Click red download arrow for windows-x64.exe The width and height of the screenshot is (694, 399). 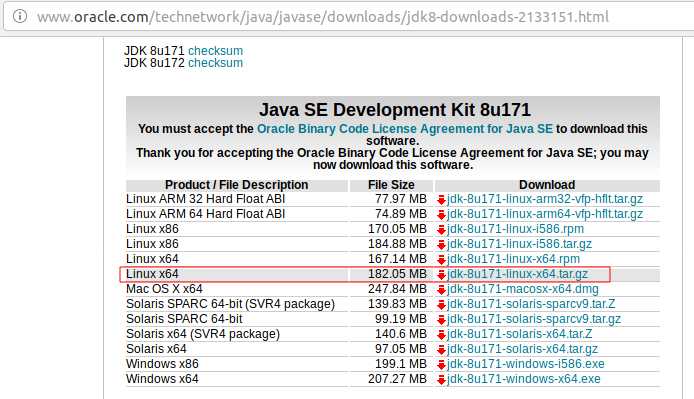[441, 380]
